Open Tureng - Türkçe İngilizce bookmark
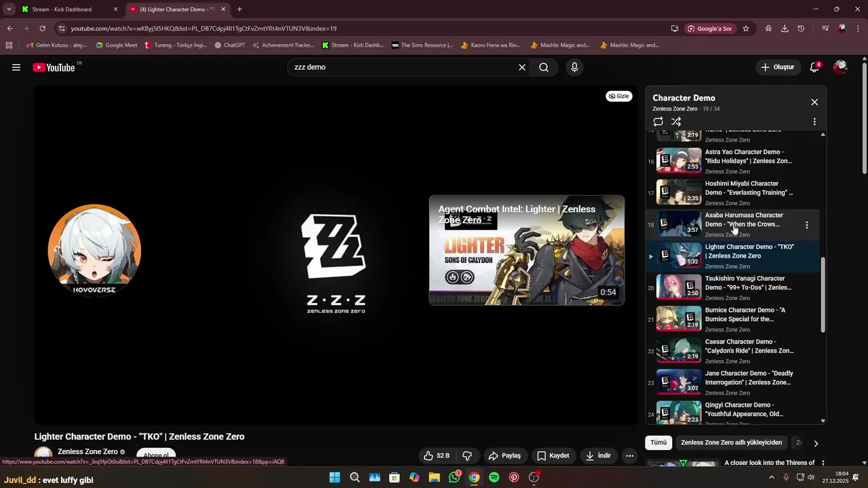868x488 pixels. click(x=176, y=45)
